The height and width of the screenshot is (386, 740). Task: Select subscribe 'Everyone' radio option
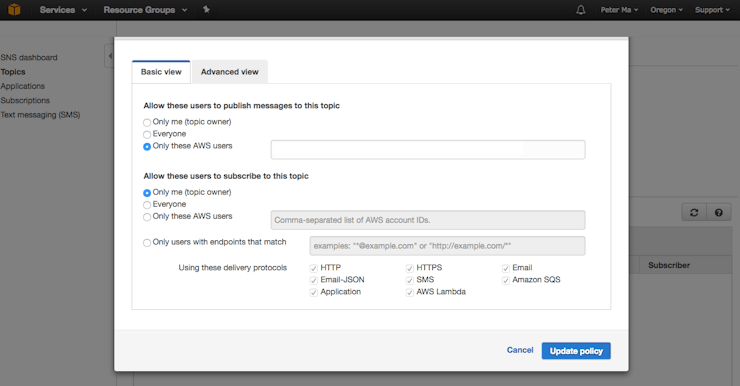(x=147, y=205)
